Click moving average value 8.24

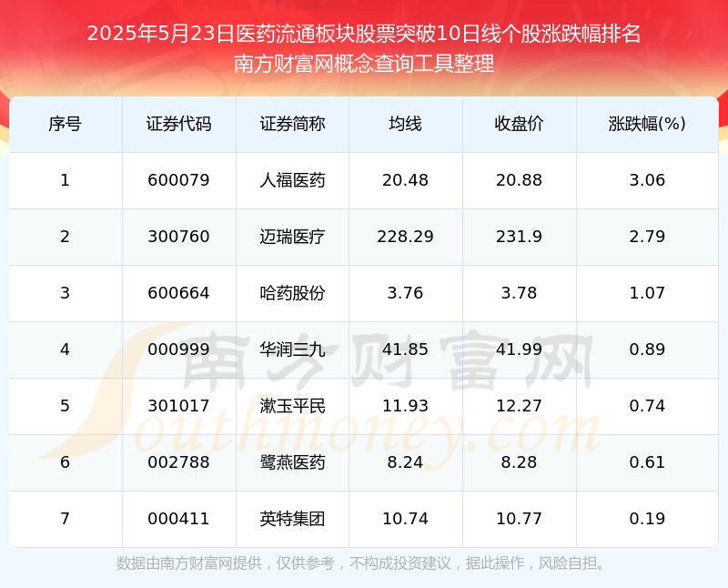tap(405, 462)
